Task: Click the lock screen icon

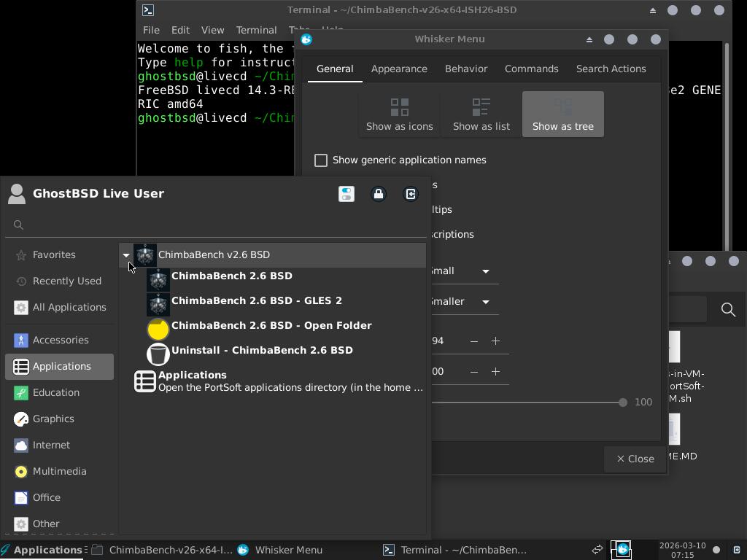Action: (379, 194)
